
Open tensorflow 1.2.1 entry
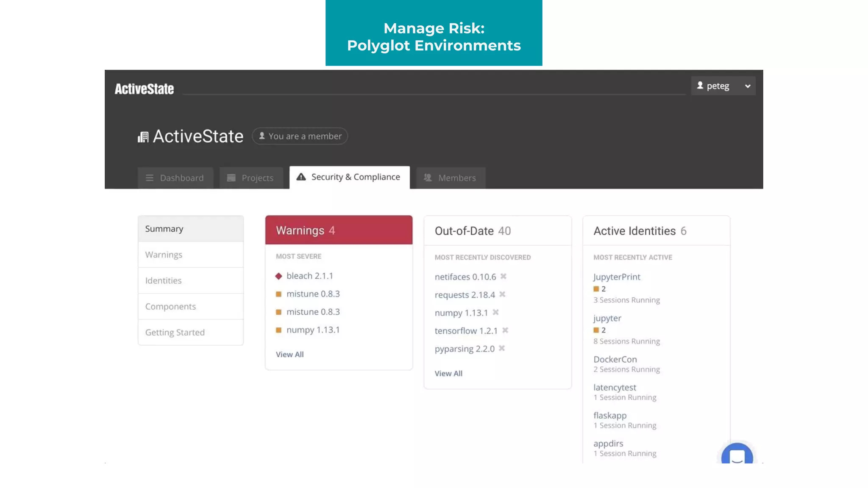pyautogui.click(x=466, y=331)
